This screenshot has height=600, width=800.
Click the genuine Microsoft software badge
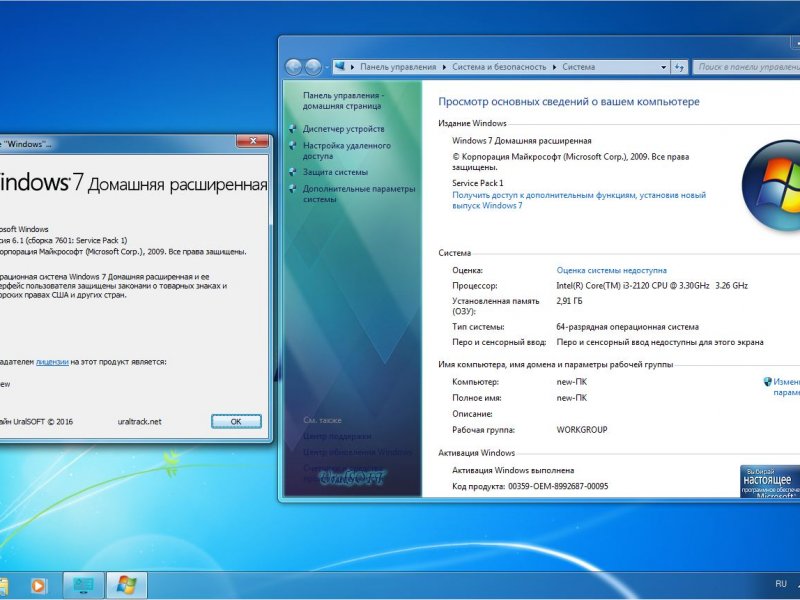coord(770,481)
